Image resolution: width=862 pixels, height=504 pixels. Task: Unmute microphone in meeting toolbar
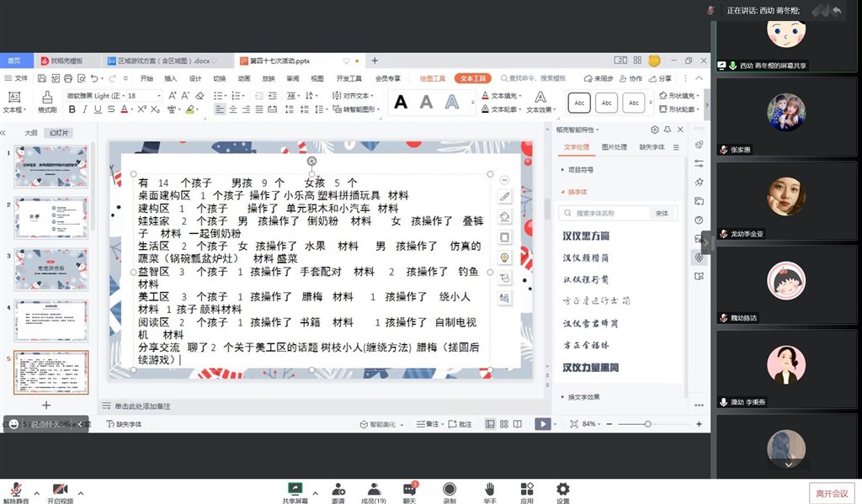[x=16, y=492]
